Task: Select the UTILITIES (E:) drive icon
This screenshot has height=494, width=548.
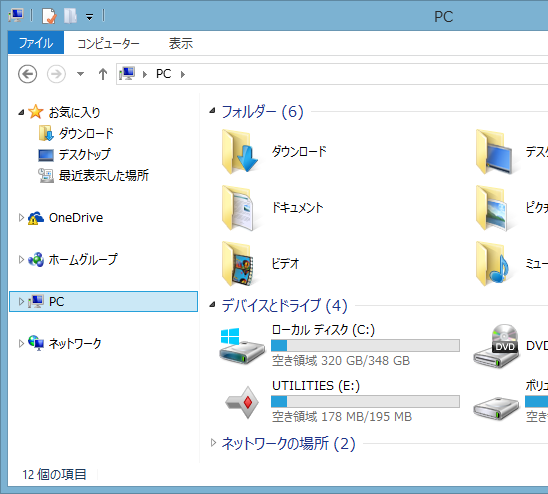Action: click(242, 402)
